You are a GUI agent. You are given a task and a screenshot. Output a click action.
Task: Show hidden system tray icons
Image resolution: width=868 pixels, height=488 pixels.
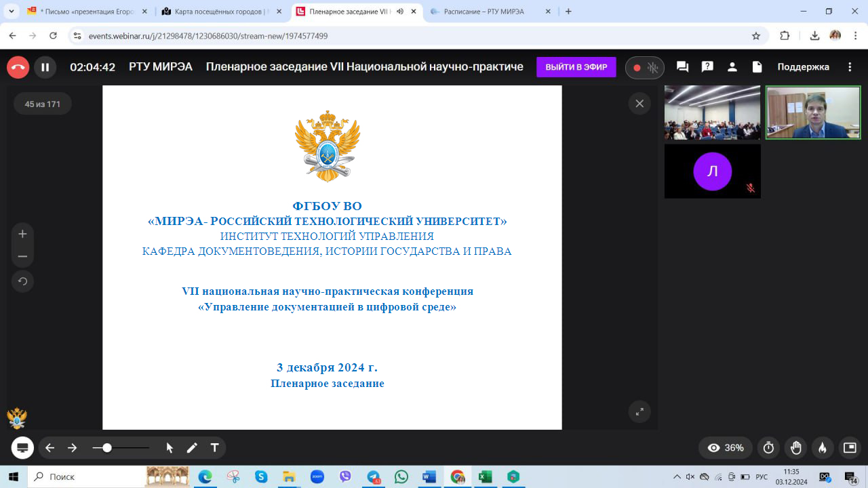677,476
